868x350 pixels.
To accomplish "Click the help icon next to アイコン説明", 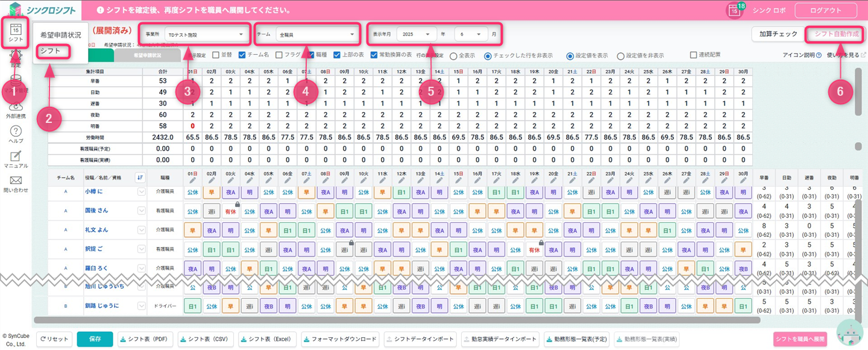I will tap(819, 55).
